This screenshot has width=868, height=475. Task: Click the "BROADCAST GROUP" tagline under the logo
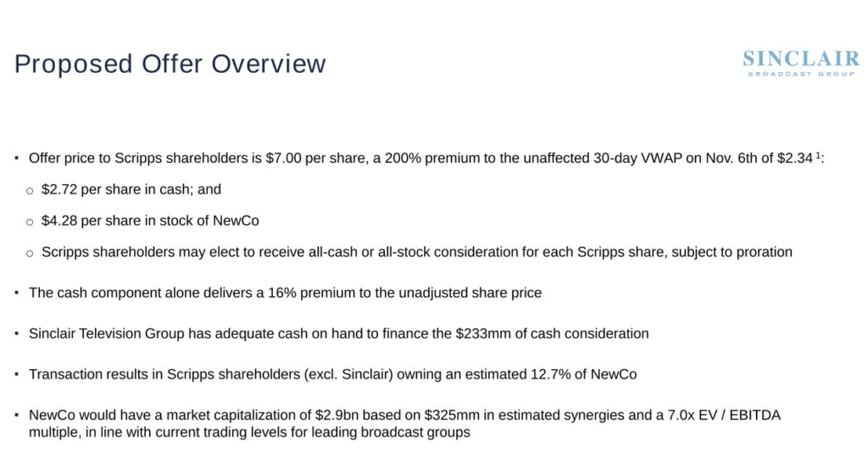click(x=801, y=75)
